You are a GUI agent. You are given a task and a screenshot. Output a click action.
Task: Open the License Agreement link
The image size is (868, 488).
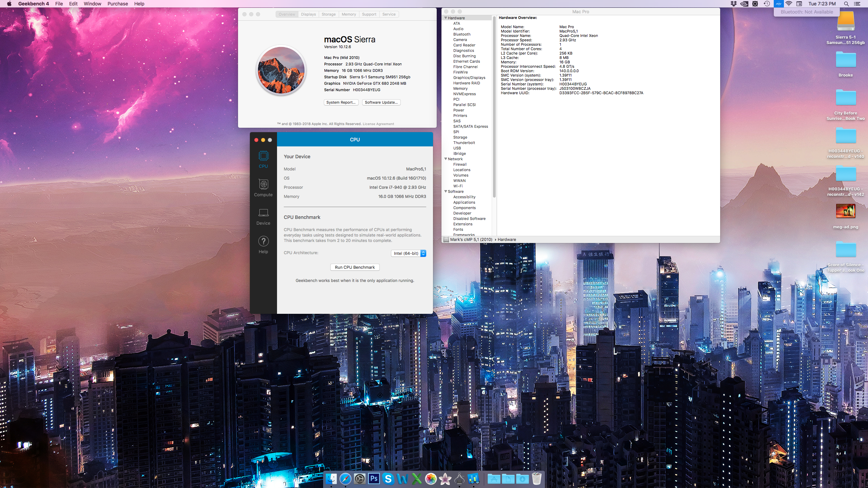(378, 124)
